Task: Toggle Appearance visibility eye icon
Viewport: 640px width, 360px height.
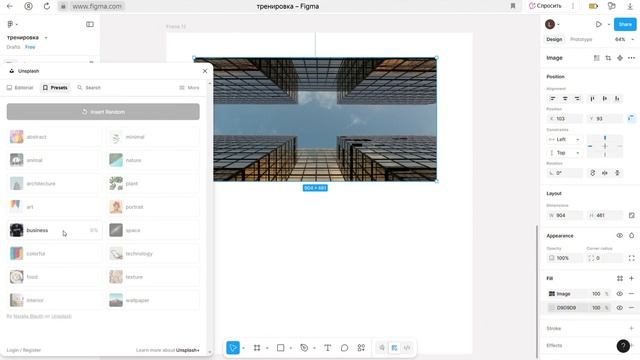Action: [x=620, y=236]
